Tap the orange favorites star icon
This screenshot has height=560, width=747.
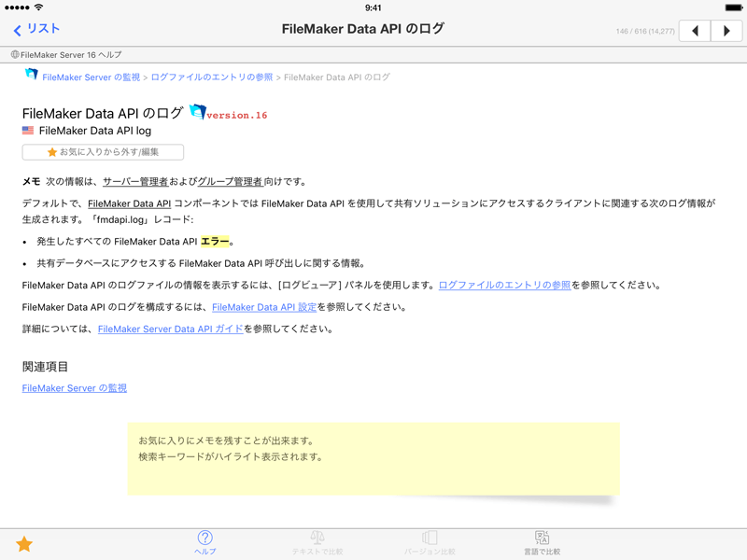click(24, 544)
